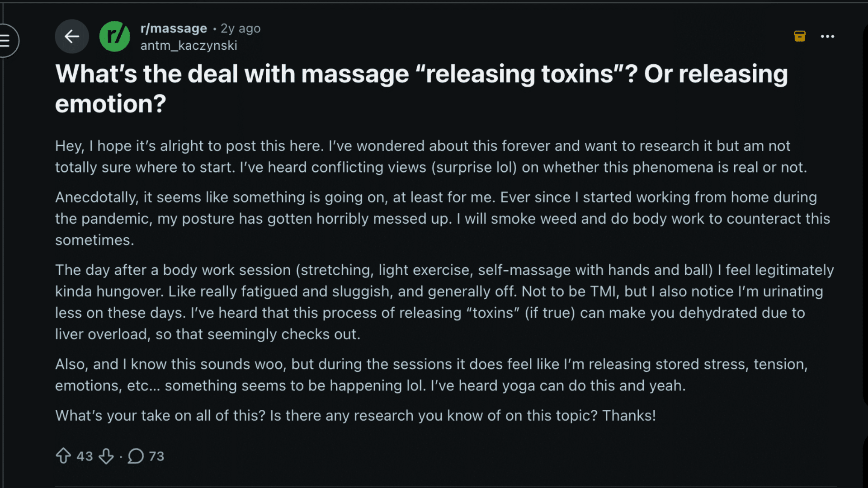Expand the post options via ellipsis

(x=828, y=36)
